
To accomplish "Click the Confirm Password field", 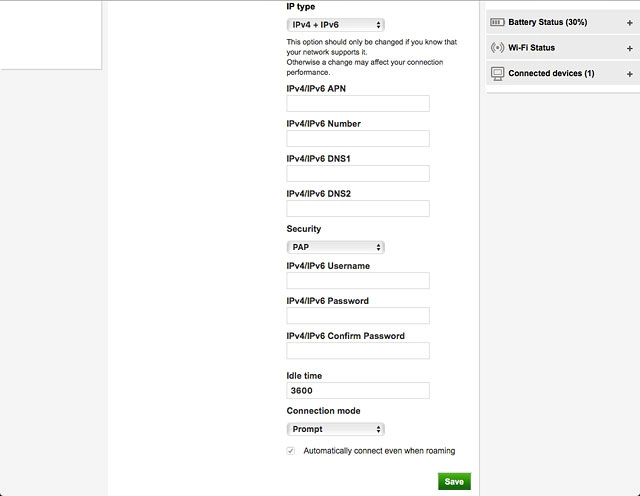I will pyautogui.click(x=358, y=351).
